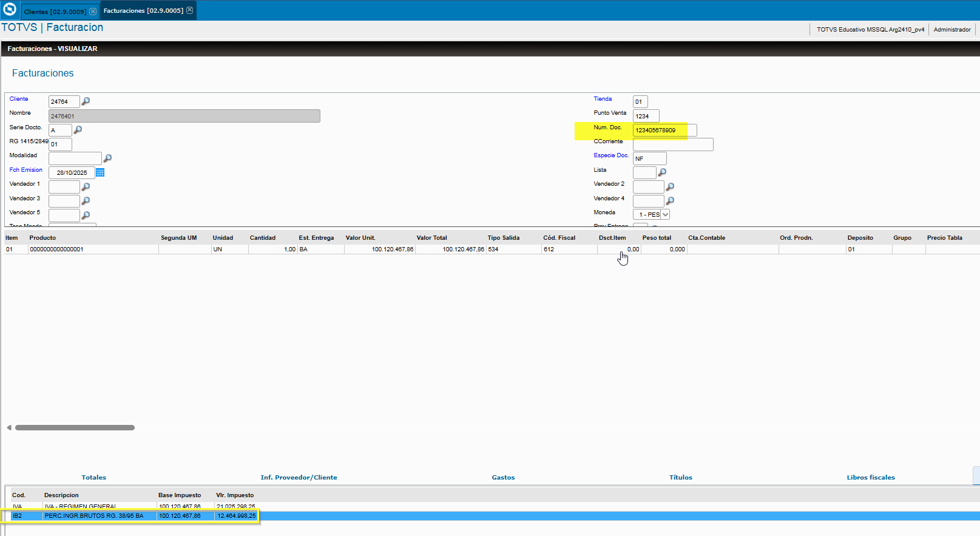
Task: Open the Vendedor 4 lookup magnifier
Action: [670, 201]
